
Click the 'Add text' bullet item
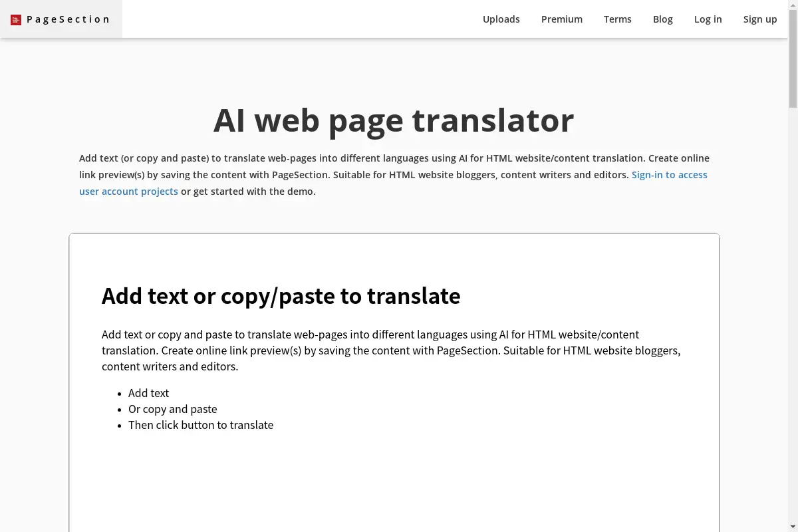click(148, 393)
